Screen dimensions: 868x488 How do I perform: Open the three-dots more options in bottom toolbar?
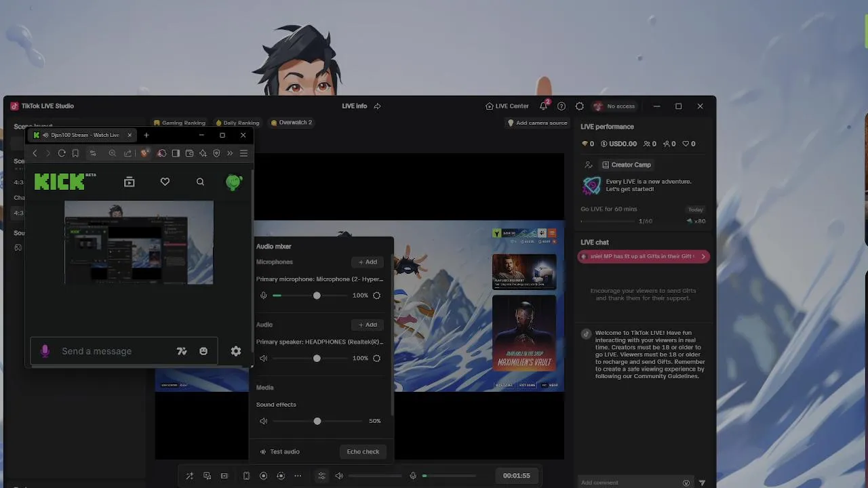pyautogui.click(x=298, y=476)
